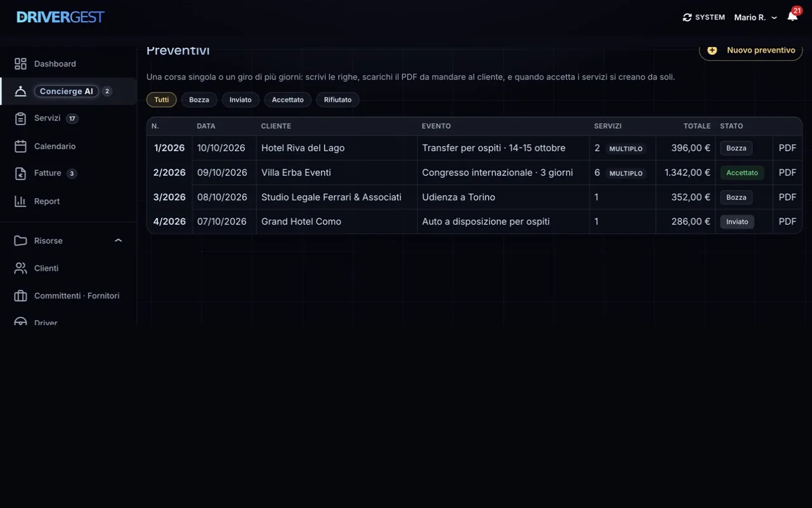Click the plus icon in Nuovo preventivo
Screen dimensions: 812x508
point(712,50)
